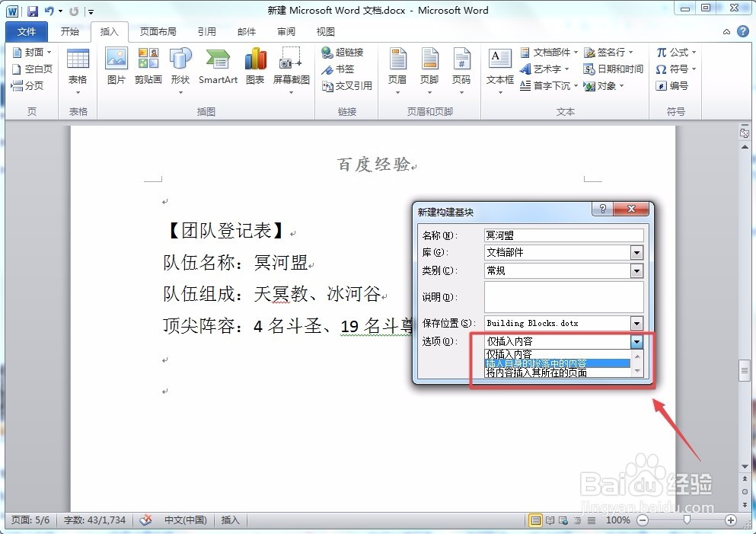Select option 将内容插入其所在的页面
Image resolution: width=756 pixels, height=534 pixels.
tap(557, 373)
